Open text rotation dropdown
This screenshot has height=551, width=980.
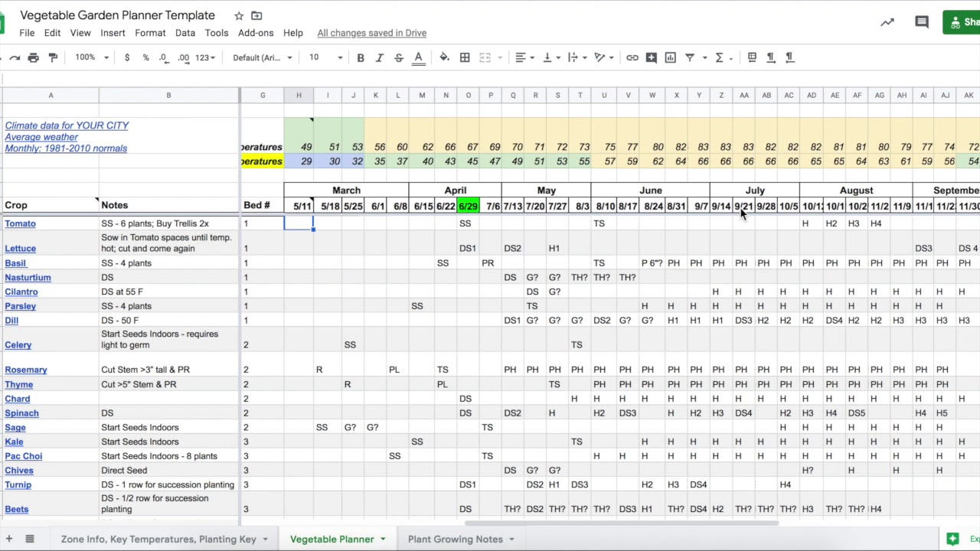(x=604, y=57)
